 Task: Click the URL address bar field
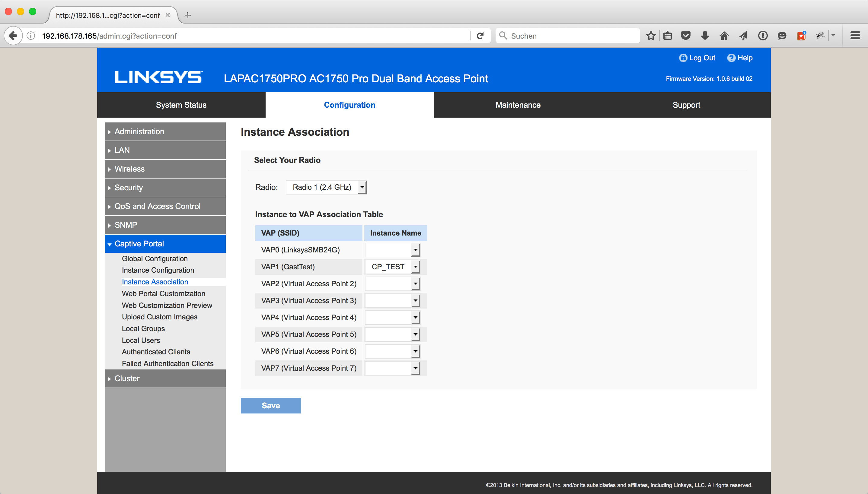pos(255,36)
